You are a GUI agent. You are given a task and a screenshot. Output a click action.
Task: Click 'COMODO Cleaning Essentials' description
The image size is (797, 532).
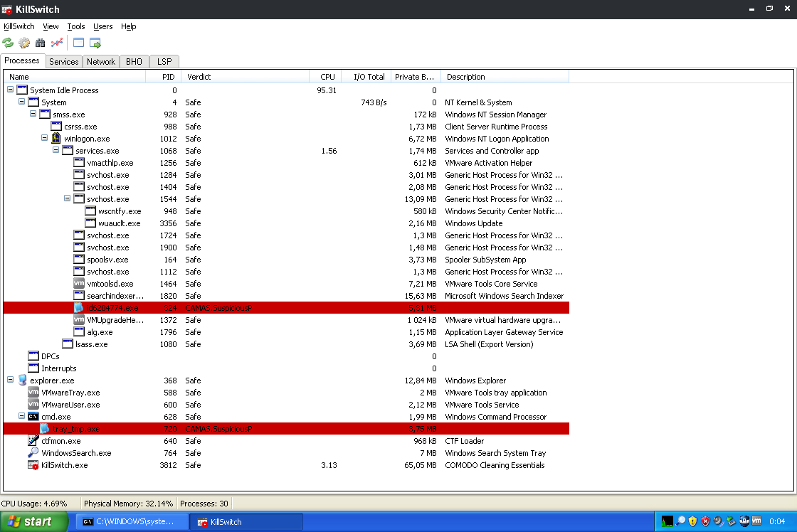pyautogui.click(x=495, y=465)
